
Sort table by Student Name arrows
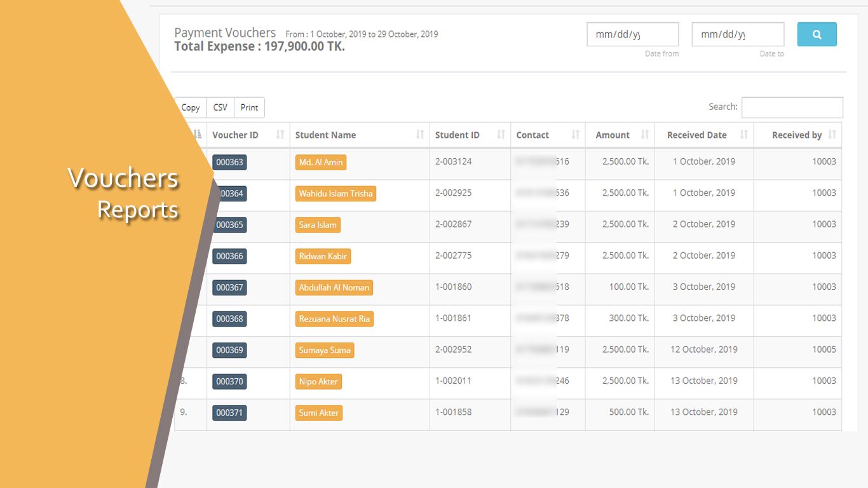point(420,135)
